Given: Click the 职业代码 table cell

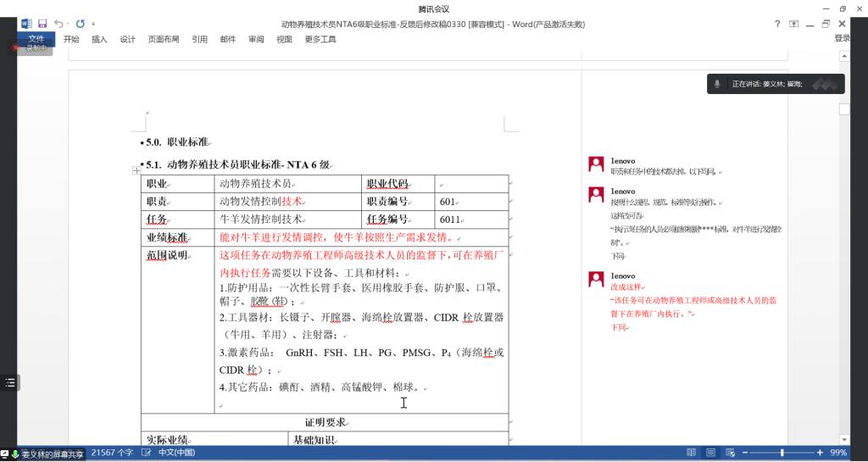Looking at the screenshot, I should click(398, 184).
